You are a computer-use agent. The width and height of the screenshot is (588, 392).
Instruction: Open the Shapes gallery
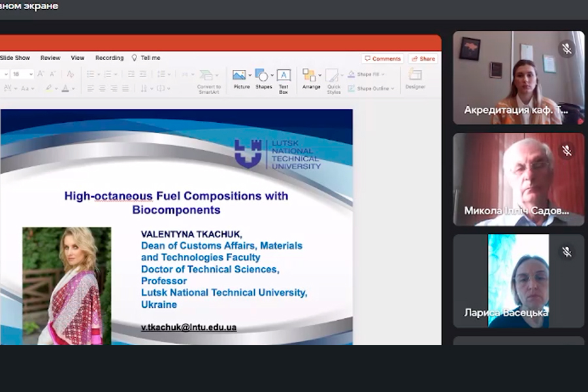(x=263, y=76)
